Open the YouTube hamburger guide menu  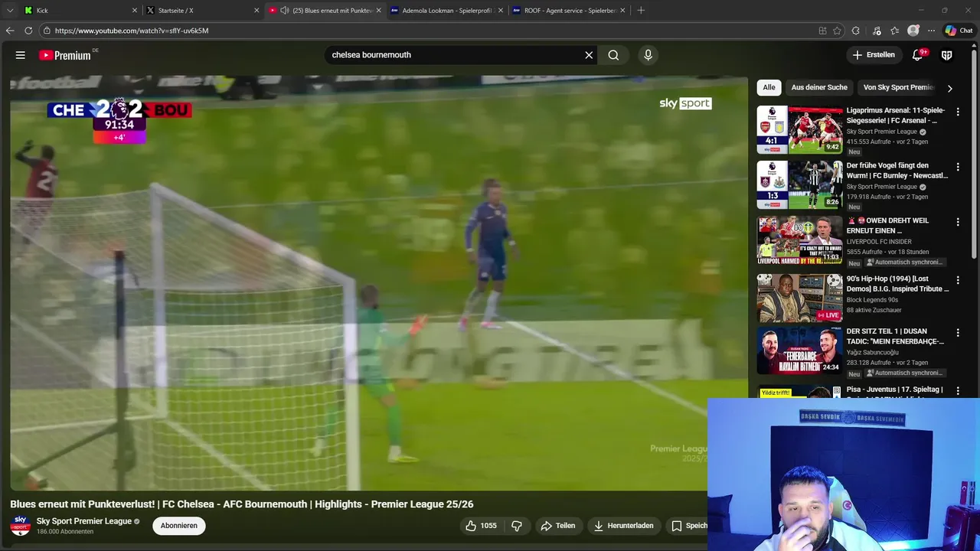click(21, 55)
